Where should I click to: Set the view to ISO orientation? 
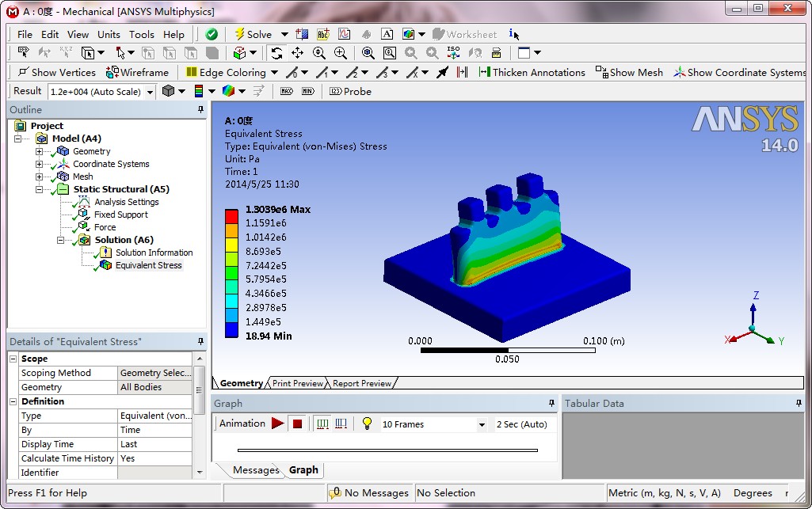tap(453, 53)
